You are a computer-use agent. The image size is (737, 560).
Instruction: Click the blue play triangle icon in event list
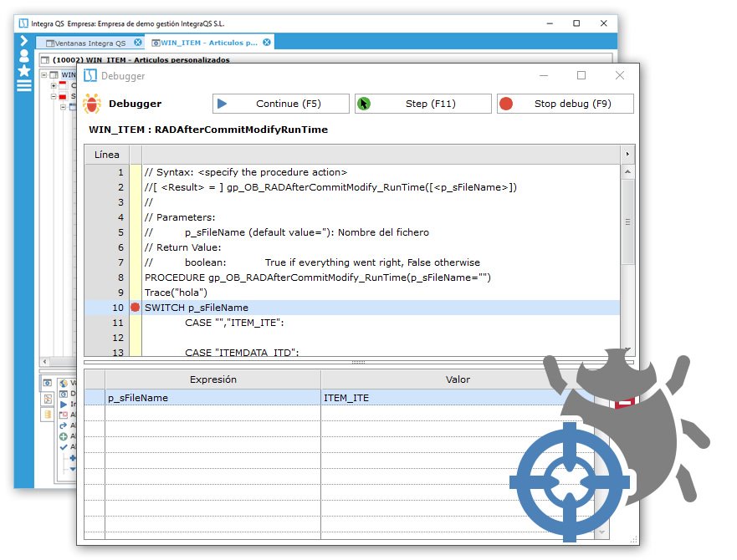(x=64, y=404)
